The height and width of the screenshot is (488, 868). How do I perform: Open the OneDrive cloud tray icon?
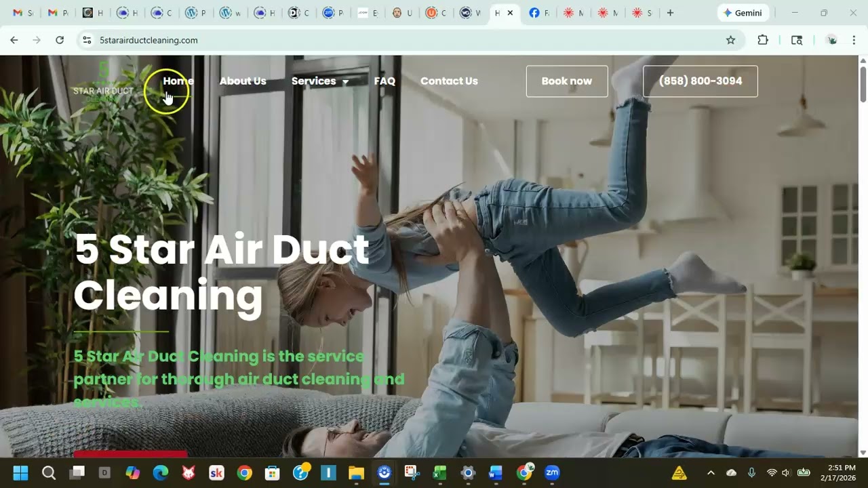[731, 472]
